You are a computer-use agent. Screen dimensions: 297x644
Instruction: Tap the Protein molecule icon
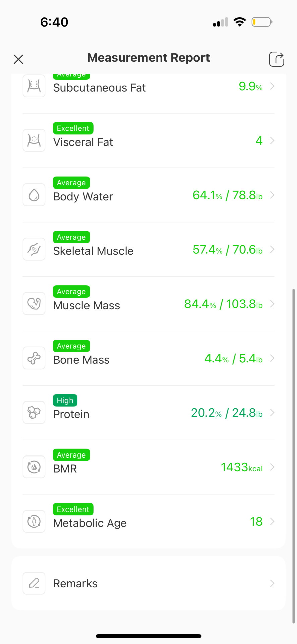[34, 412]
